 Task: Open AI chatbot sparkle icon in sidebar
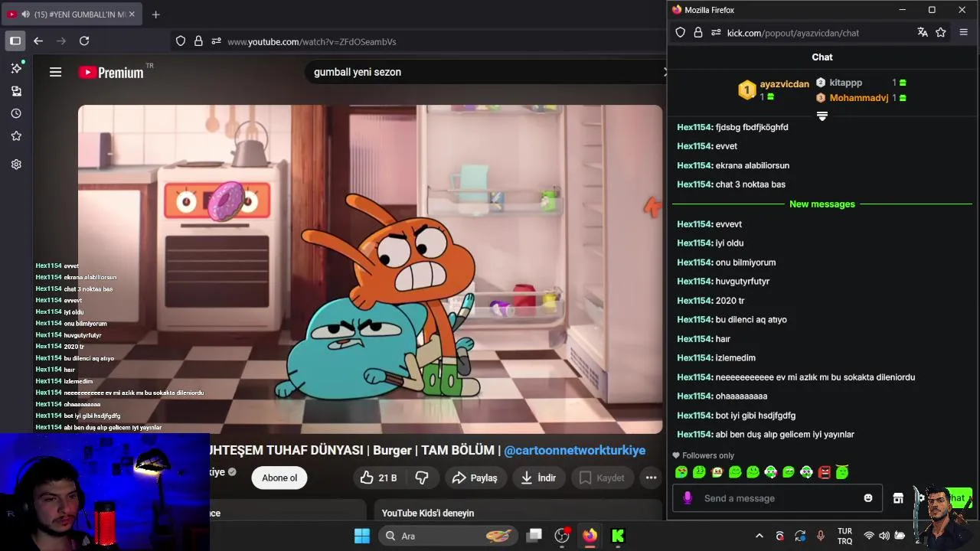[16, 68]
